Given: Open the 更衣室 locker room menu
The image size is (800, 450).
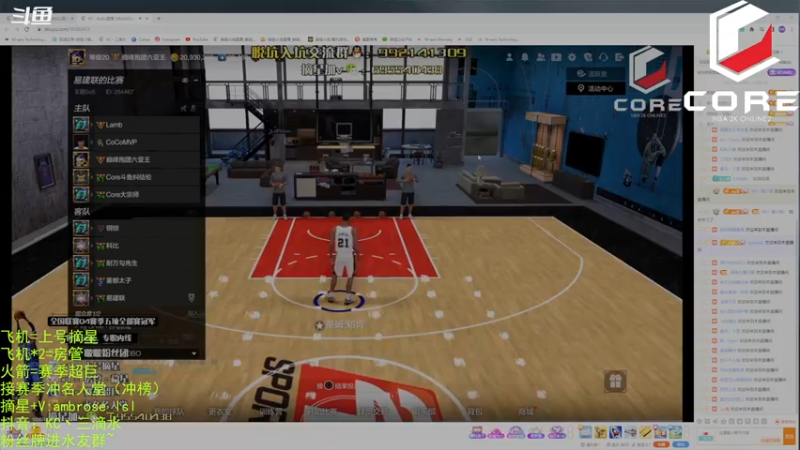Looking at the screenshot, I should coord(220,411).
